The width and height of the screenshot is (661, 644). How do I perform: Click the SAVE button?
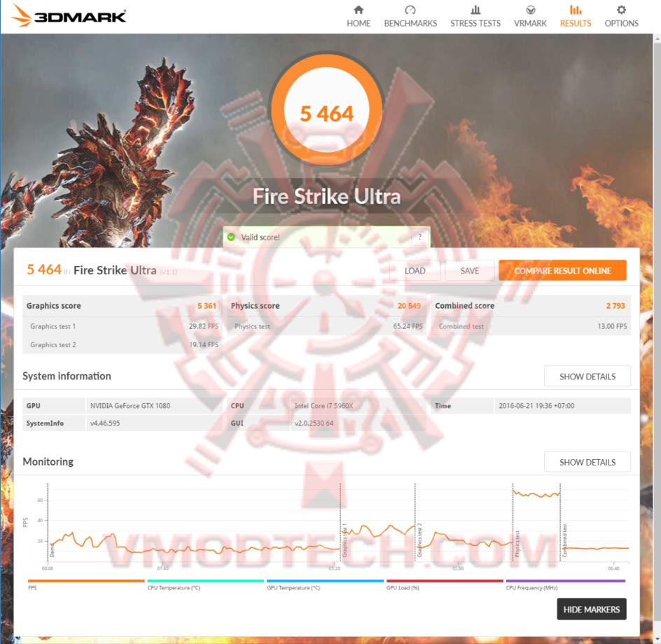470,271
